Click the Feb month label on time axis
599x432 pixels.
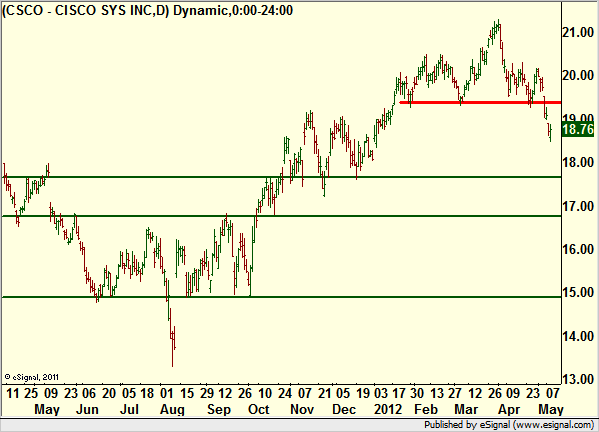click(426, 409)
